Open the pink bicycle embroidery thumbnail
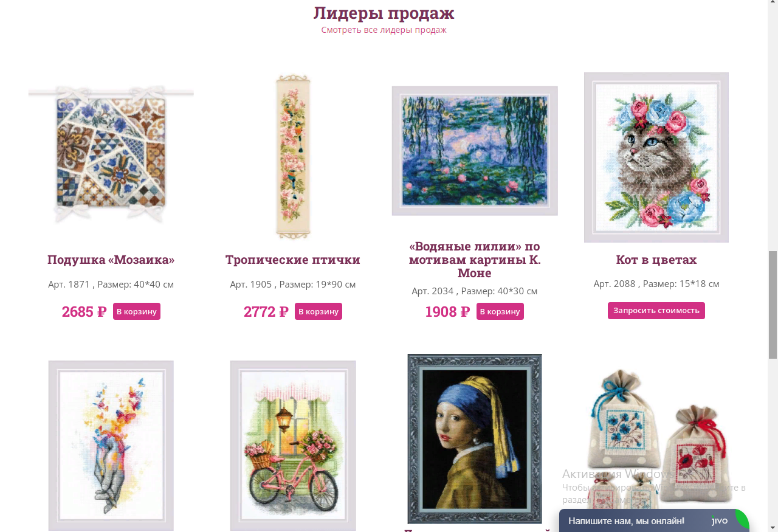Viewport: 778px width, 532px height. pos(293,446)
